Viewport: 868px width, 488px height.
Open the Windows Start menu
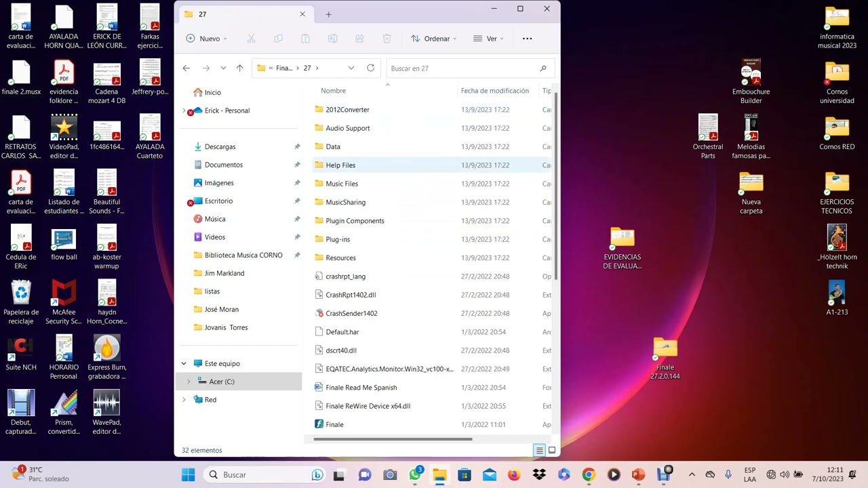(x=189, y=474)
